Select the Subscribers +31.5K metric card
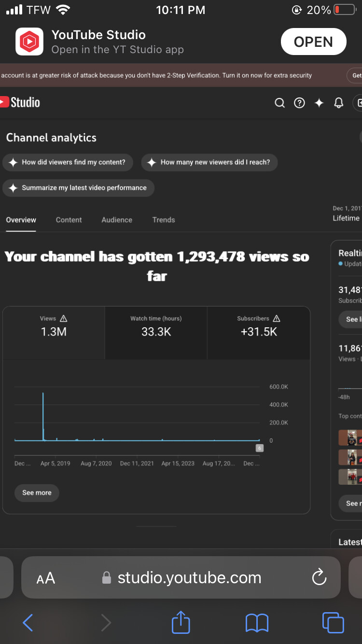 click(x=259, y=333)
